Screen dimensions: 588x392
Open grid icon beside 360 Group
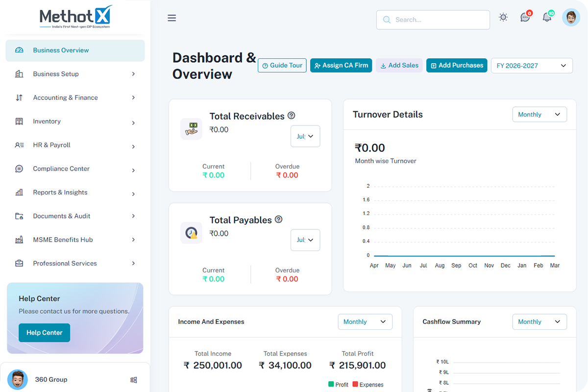(x=134, y=380)
